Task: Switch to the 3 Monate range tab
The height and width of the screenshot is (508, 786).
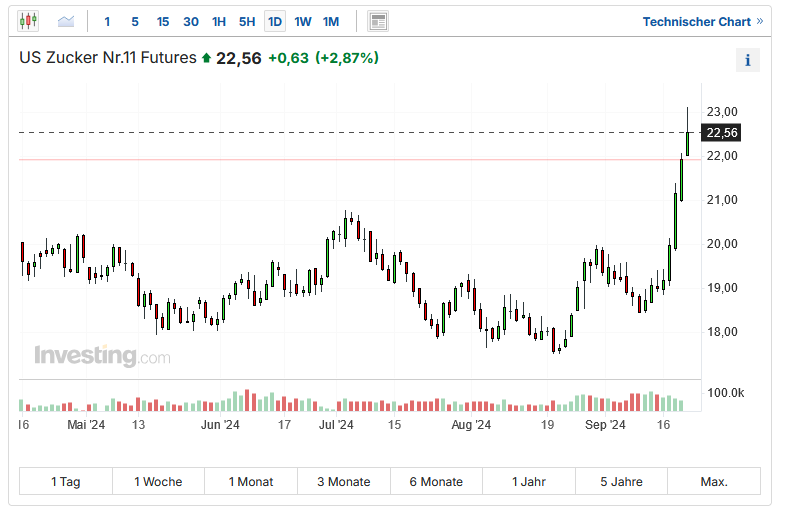Action: click(344, 481)
